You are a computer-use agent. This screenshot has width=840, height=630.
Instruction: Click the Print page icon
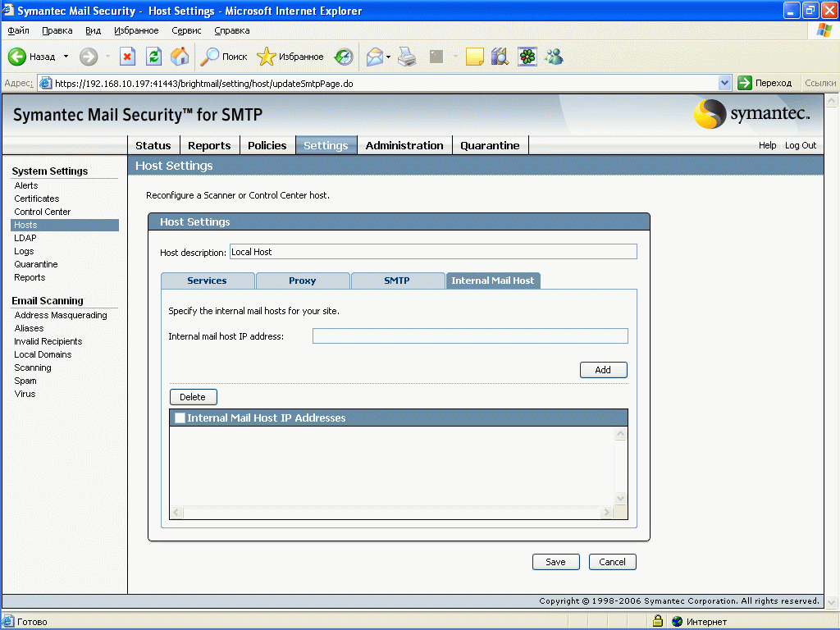point(407,57)
